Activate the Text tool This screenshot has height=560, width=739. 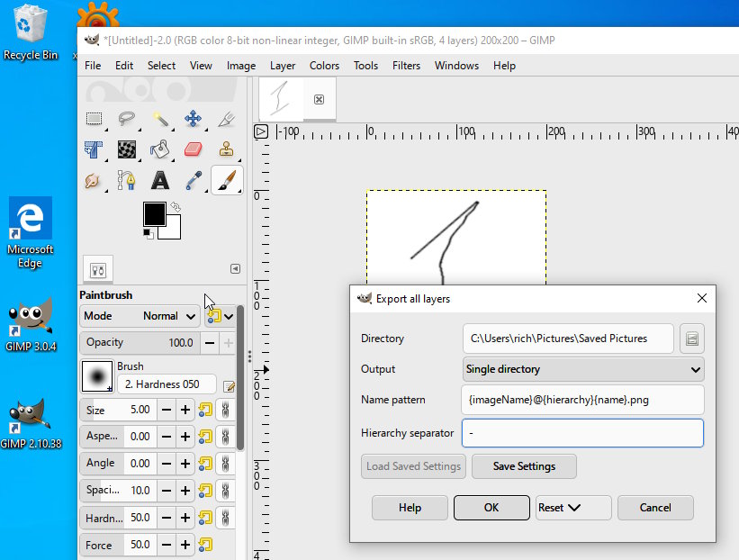[160, 180]
